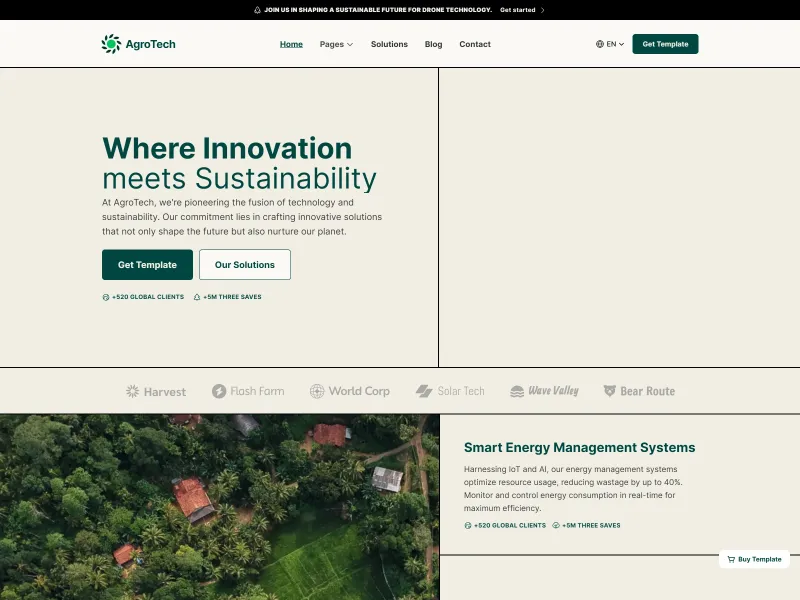The width and height of the screenshot is (800, 600).
Task: Click the aerial forest village image
Action: click(219, 507)
